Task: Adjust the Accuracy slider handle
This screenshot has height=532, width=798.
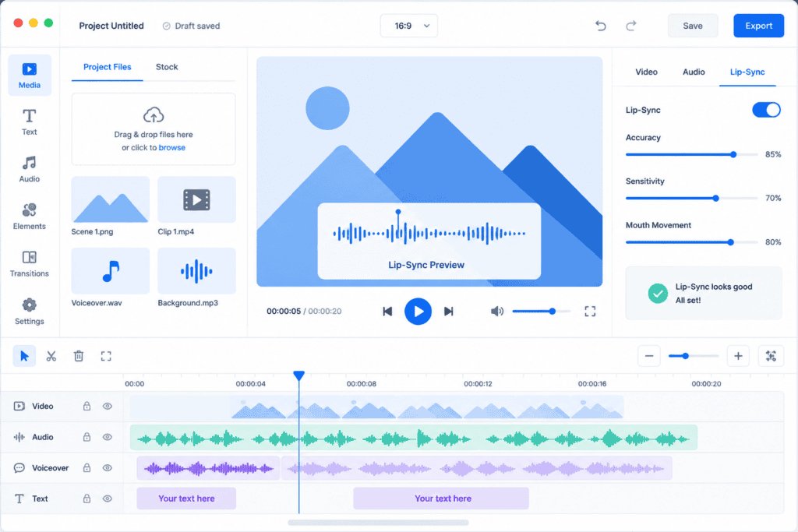Action: tap(733, 155)
